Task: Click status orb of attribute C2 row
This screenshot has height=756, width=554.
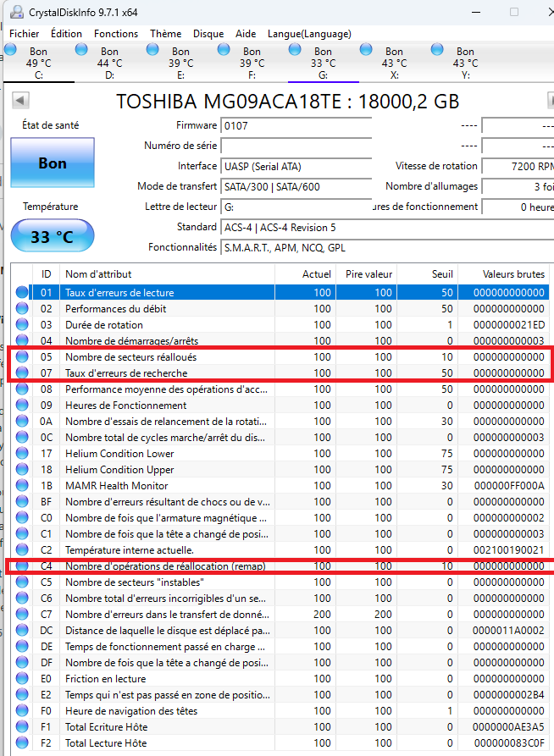Action: tap(22, 549)
